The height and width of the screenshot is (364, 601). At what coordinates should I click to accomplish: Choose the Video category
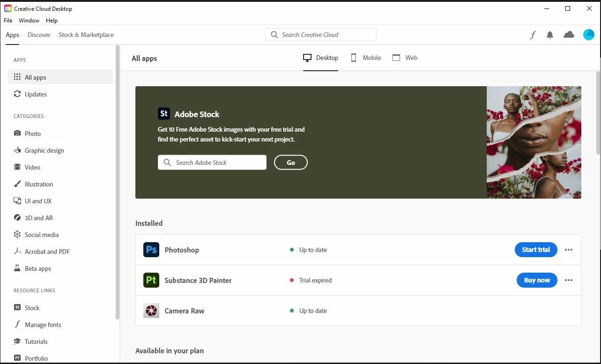pyautogui.click(x=60, y=167)
